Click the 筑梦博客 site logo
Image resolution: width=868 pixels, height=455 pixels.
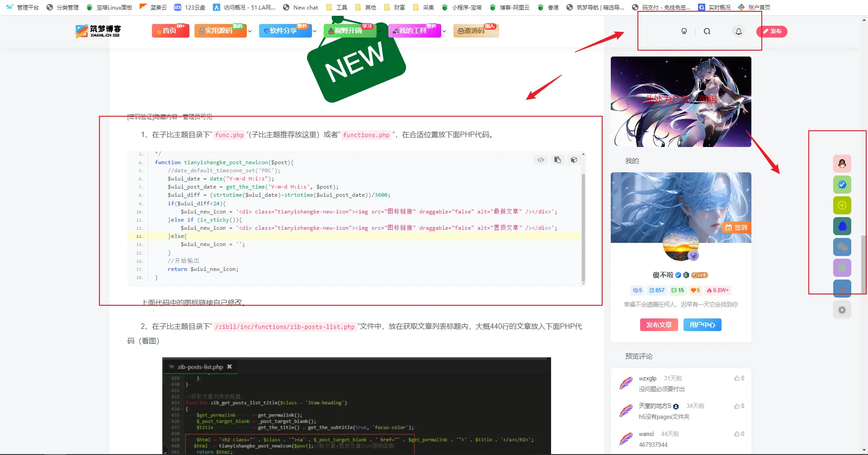(x=98, y=31)
